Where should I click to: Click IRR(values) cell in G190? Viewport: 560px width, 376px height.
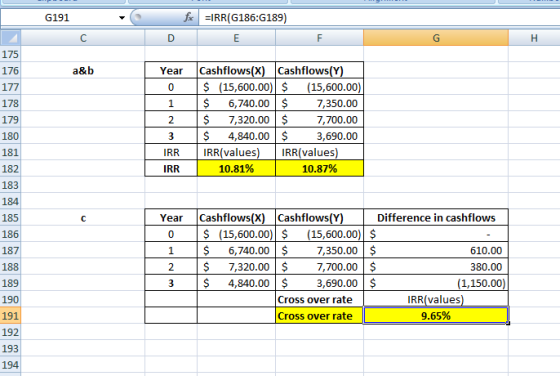[x=436, y=300]
